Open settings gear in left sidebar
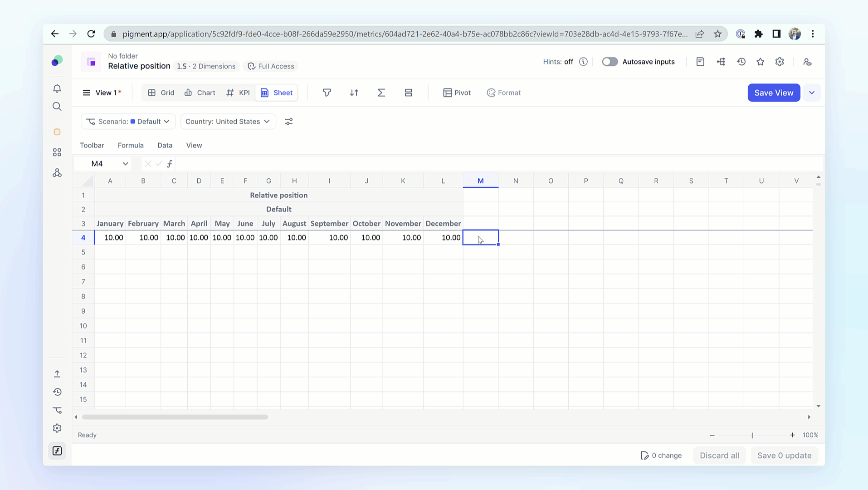The width and height of the screenshot is (868, 490). pos(57,428)
